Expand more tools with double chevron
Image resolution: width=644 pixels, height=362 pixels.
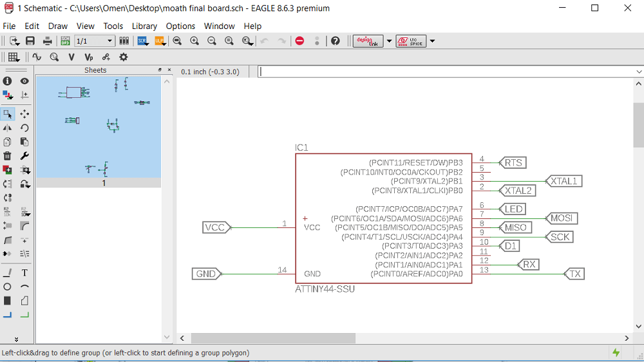coord(17,339)
